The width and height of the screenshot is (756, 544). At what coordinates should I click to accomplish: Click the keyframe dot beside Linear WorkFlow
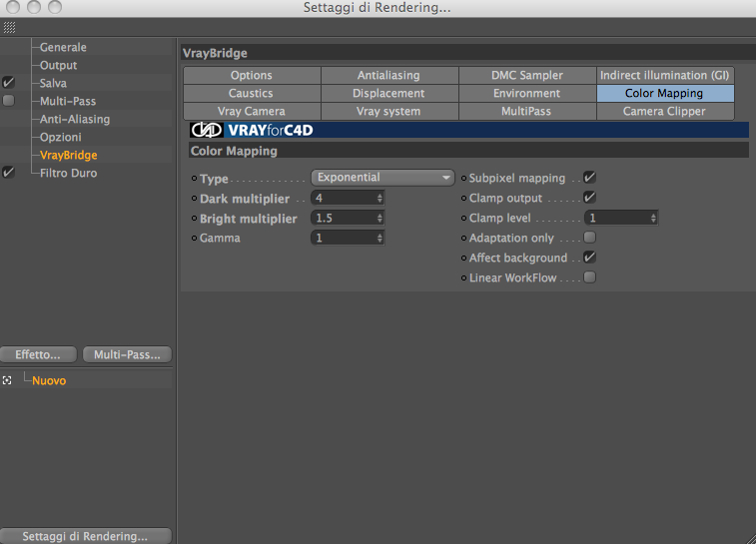click(463, 278)
